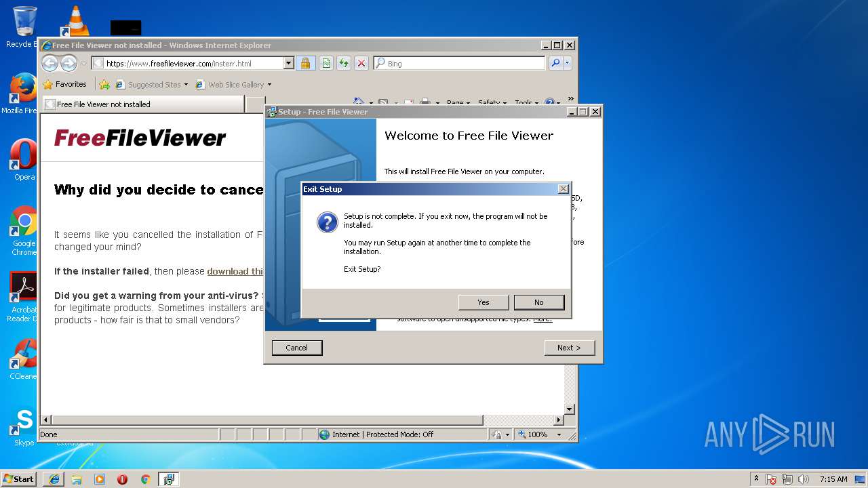Click the add to favorites bar icon

tap(104, 85)
